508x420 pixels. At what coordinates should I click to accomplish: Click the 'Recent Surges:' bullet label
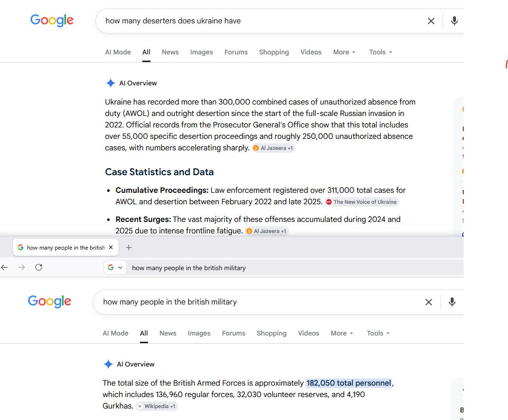143,219
